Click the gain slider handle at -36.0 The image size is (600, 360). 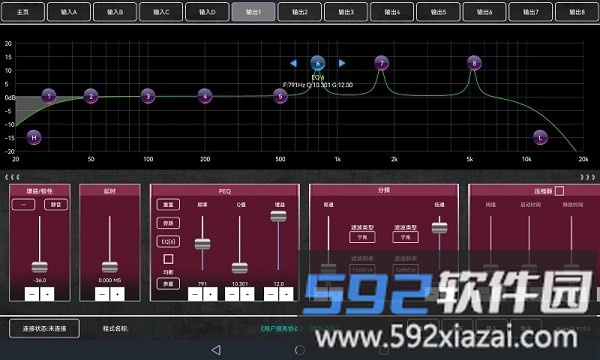click(x=39, y=267)
